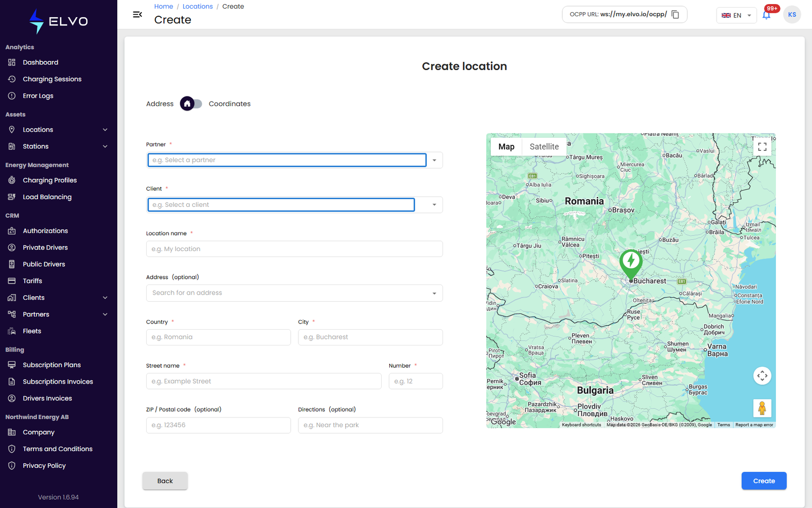Open the Error Logs icon
812x508 pixels.
[x=12, y=96]
